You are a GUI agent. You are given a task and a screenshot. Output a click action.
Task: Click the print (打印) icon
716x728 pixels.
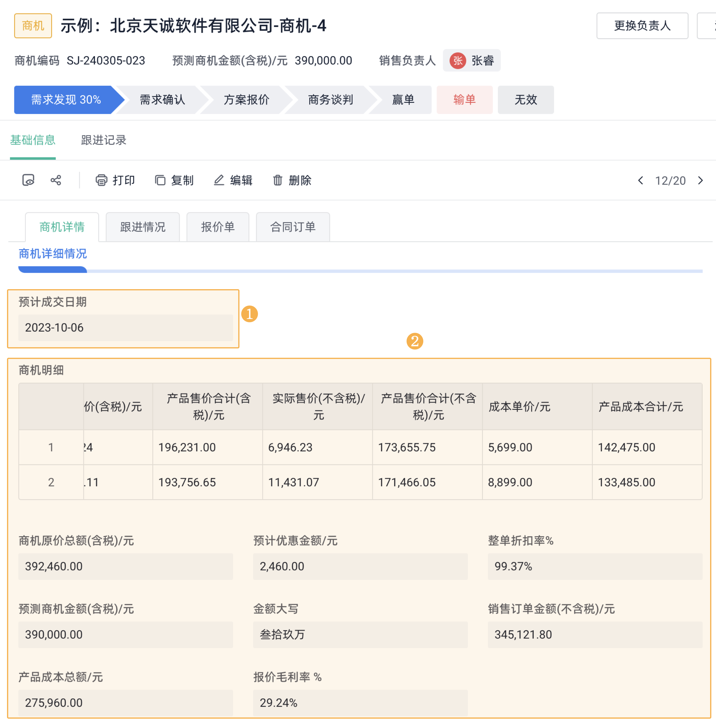click(101, 180)
